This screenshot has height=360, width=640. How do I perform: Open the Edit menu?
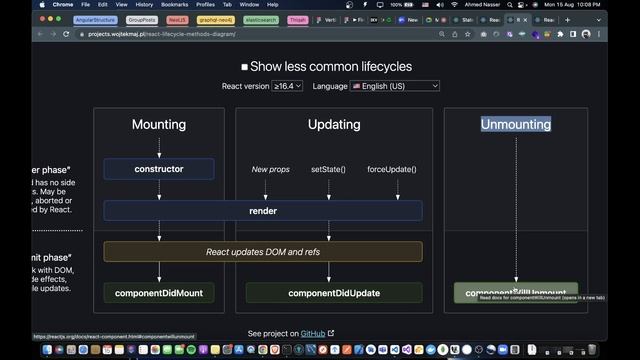click(x=102, y=5)
